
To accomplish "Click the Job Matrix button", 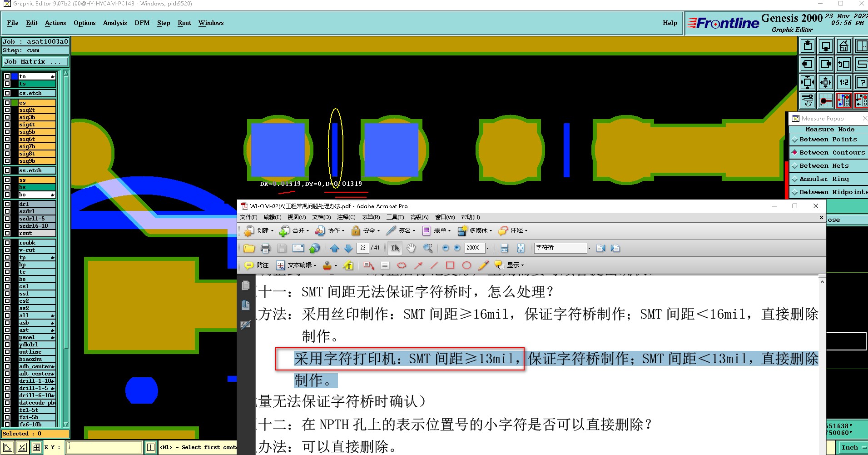I will (x=35, y=62).
